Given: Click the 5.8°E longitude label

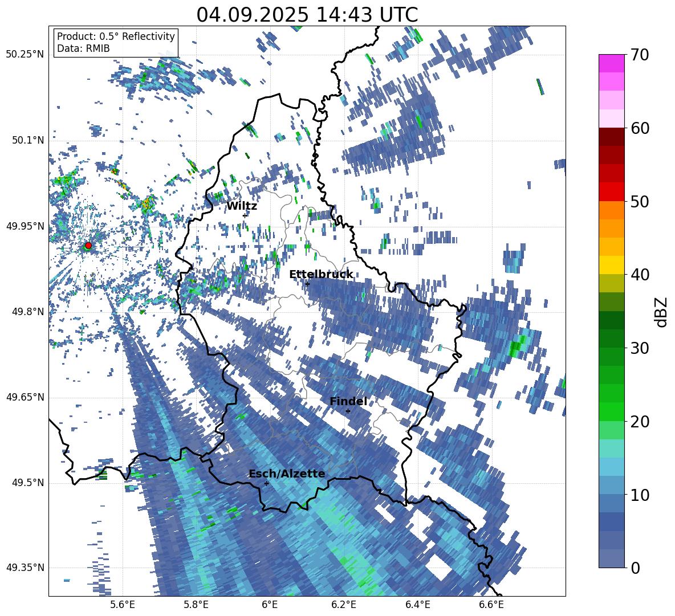Looking at the screenshot, I should (x=196, y=605).
